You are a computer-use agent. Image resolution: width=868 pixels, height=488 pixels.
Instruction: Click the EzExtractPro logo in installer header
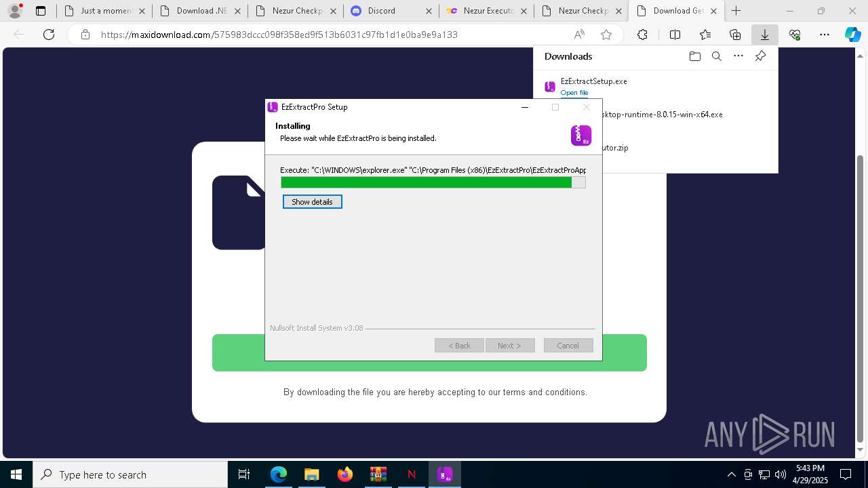[x=581, y=135]
